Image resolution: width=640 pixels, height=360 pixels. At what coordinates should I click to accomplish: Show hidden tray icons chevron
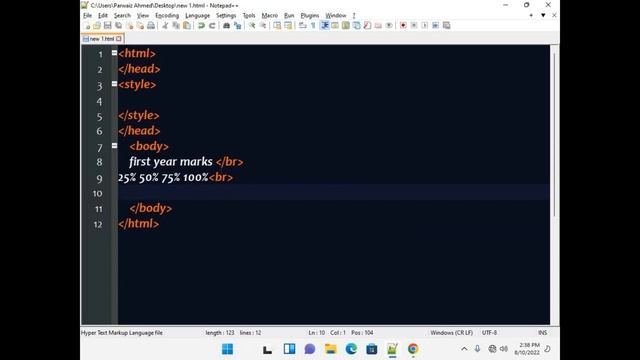464,349
